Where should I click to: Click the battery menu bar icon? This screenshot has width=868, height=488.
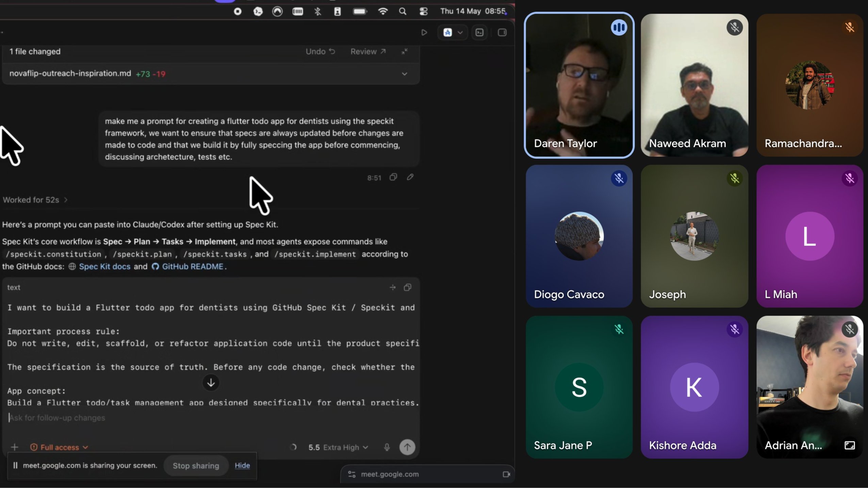pos(360,12)
